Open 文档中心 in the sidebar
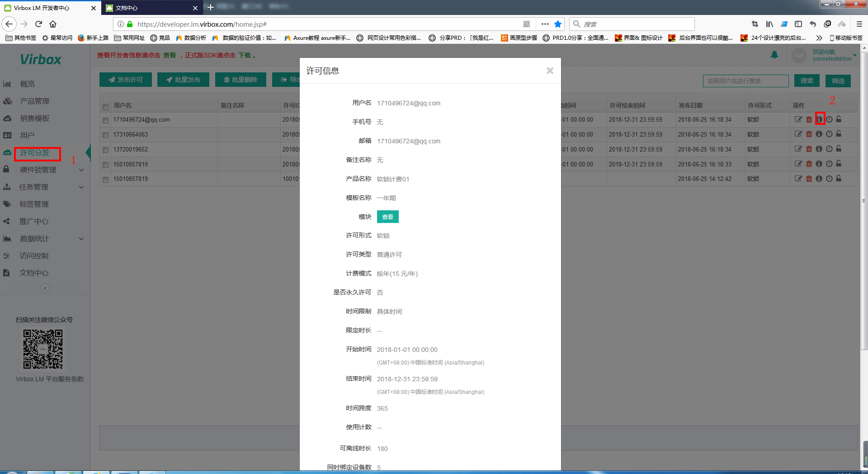Screen dimensions: 868x474 tap(34, 273)
